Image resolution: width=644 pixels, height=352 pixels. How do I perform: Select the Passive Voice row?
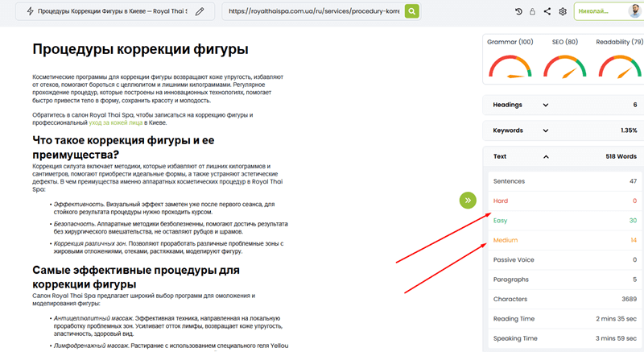[565, 260]
